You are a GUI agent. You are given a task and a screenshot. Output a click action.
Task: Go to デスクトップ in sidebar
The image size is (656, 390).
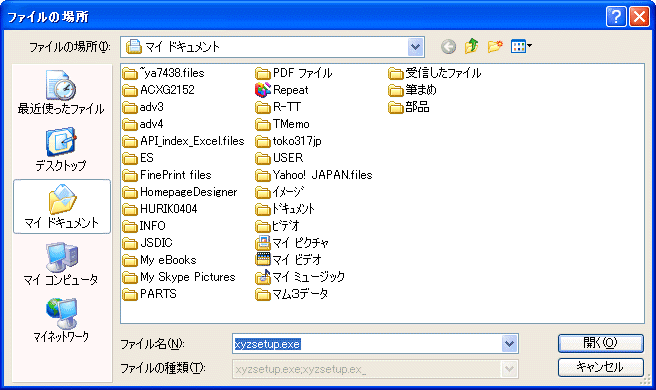pos(62,149)
